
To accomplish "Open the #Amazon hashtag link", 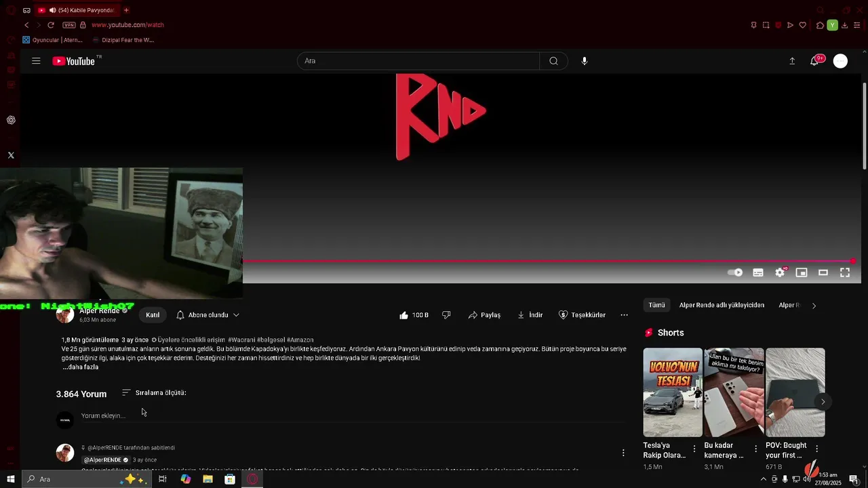I will [300, 340].
